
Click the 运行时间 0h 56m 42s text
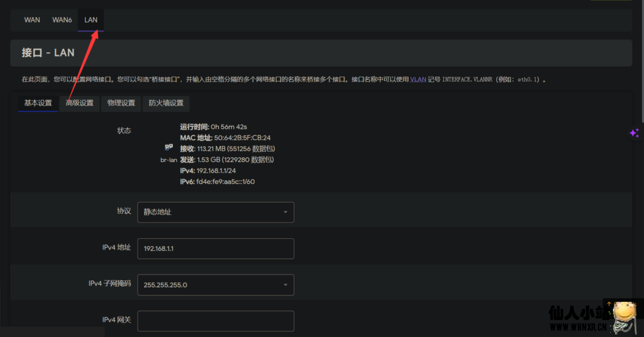214,127
